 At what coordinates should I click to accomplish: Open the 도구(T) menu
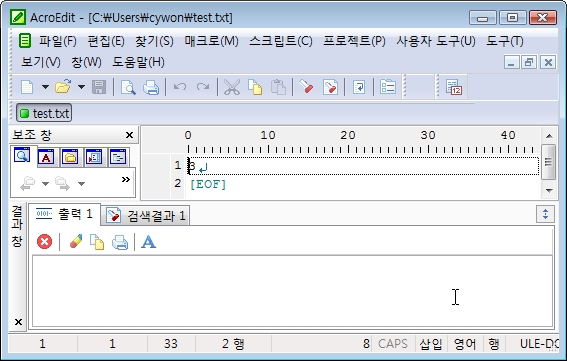click(x=505, y=41)
